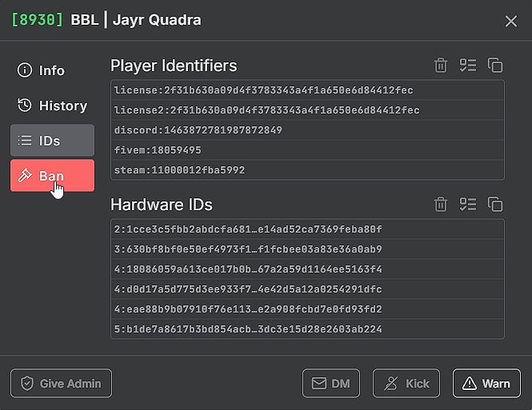Open the Info tab
Viewport: 532px width, 410px height.
click(52, 70)
